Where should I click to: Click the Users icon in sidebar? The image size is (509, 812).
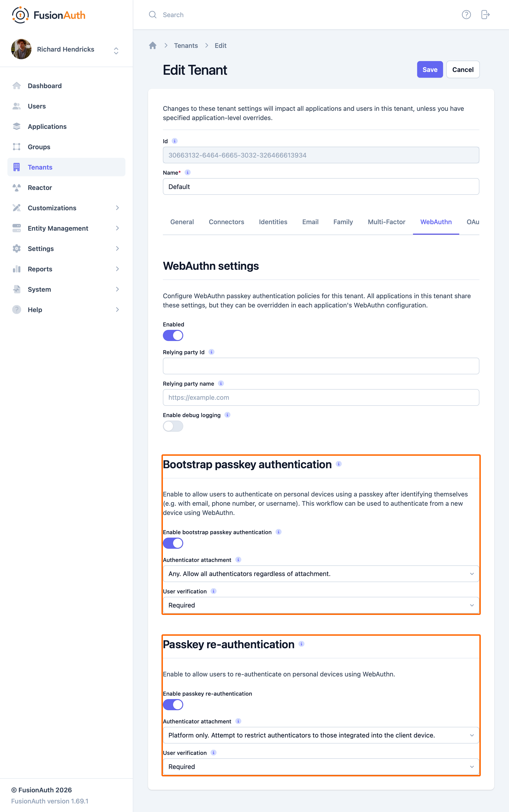16,106
